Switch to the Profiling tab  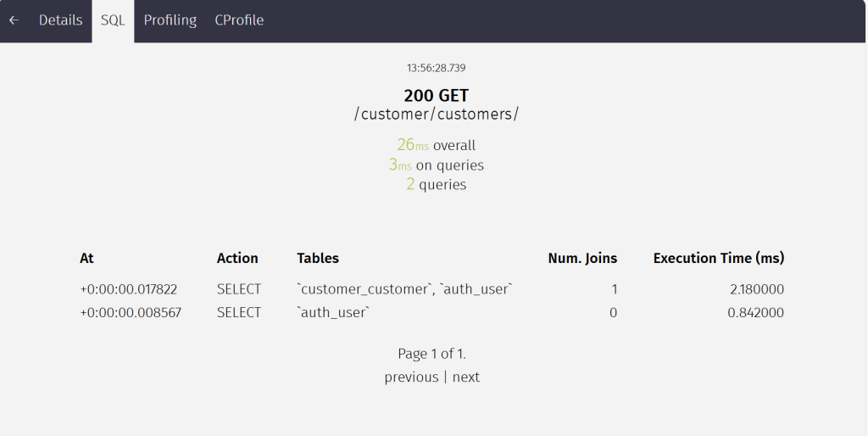(x=170, y=20)
